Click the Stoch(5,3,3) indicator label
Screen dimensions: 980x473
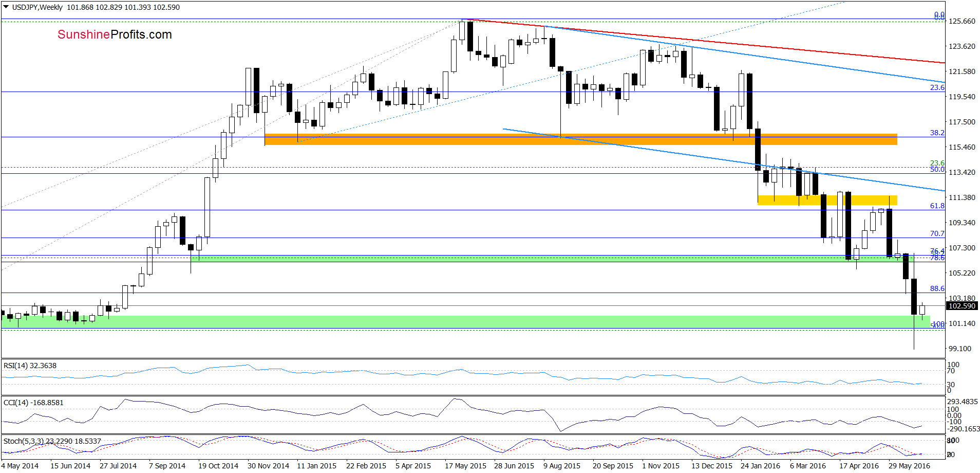coord(52,441)
